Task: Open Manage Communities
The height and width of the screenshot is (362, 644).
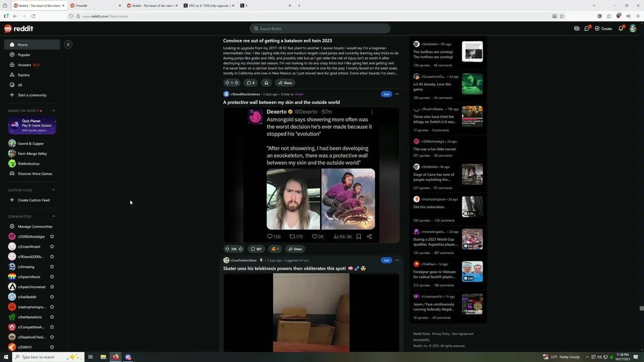Action: (x=31, y=226)
